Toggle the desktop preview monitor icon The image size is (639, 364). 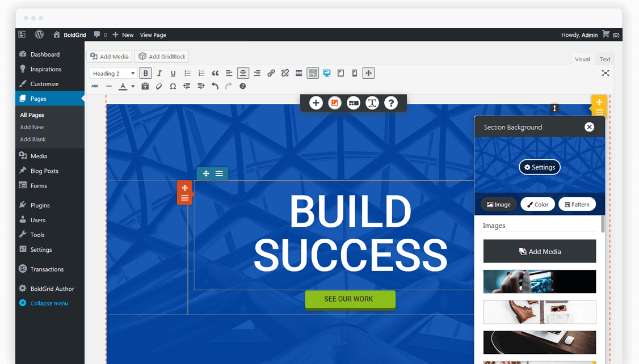(x=327, y=73)
